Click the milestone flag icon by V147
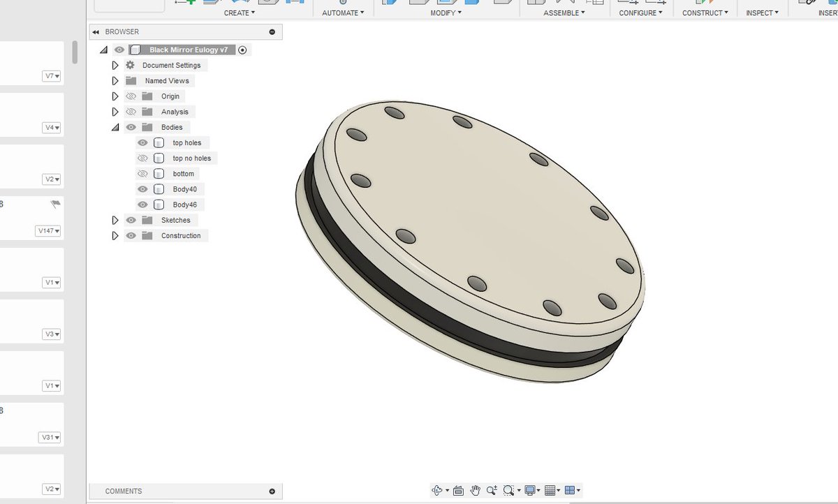The width and height of the screenshot is (838, 504). [x=56, y=204]
